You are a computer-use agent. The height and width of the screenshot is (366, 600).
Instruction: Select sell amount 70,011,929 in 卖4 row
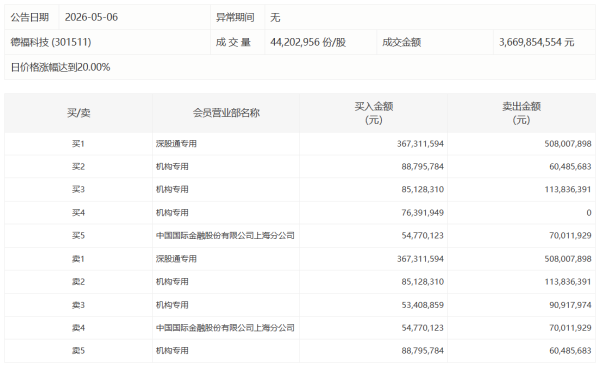click(x=570, y=328)
